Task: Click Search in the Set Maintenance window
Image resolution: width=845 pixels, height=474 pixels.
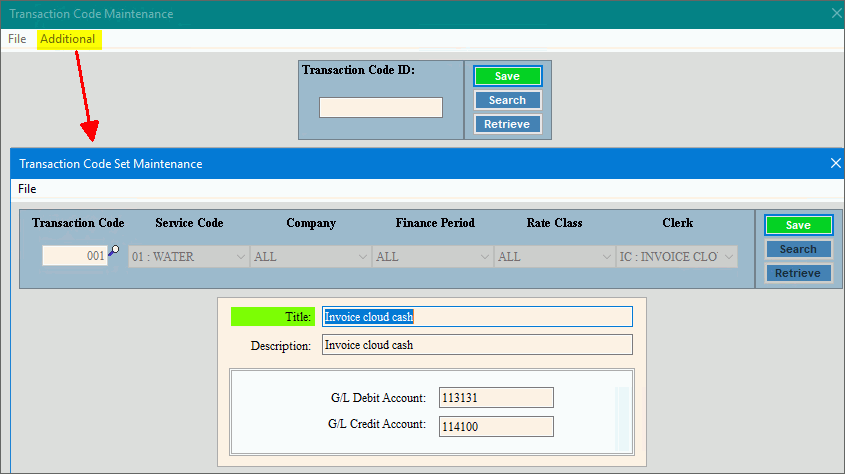Action: pos(798,249)
